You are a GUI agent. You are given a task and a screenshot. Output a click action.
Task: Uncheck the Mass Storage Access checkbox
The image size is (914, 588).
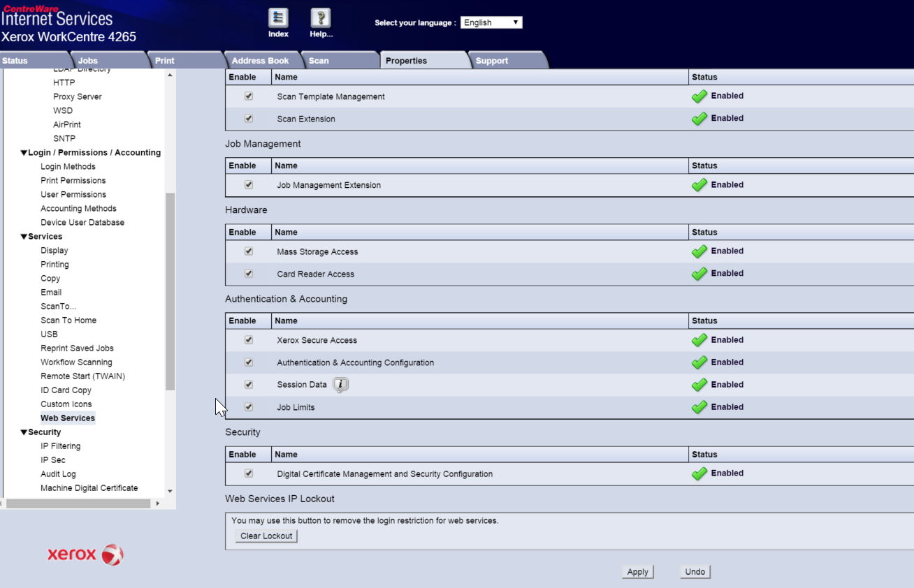[x=248, y=251]
